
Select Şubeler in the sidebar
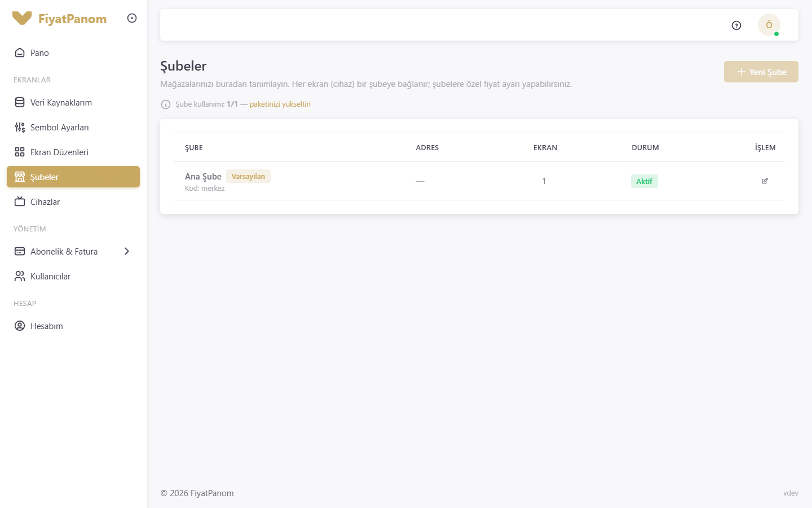73,177
